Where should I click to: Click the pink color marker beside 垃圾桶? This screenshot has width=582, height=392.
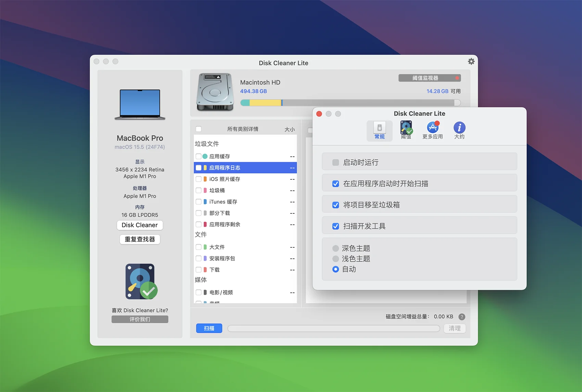(x=205, y=190)
